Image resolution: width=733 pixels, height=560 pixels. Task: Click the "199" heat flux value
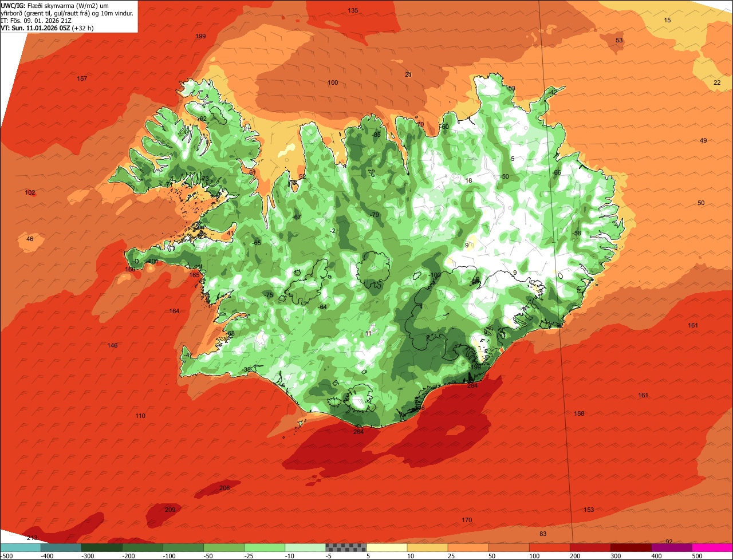coord(200,36)
